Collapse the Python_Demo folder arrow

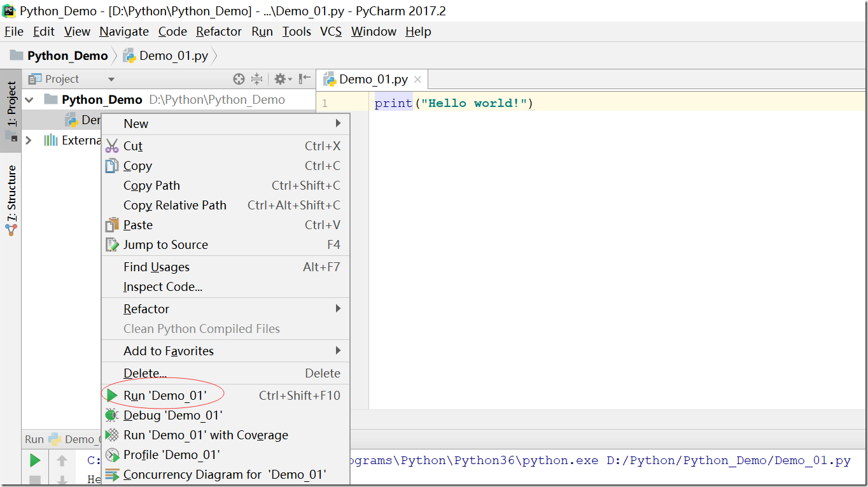[x=29, y=100]
